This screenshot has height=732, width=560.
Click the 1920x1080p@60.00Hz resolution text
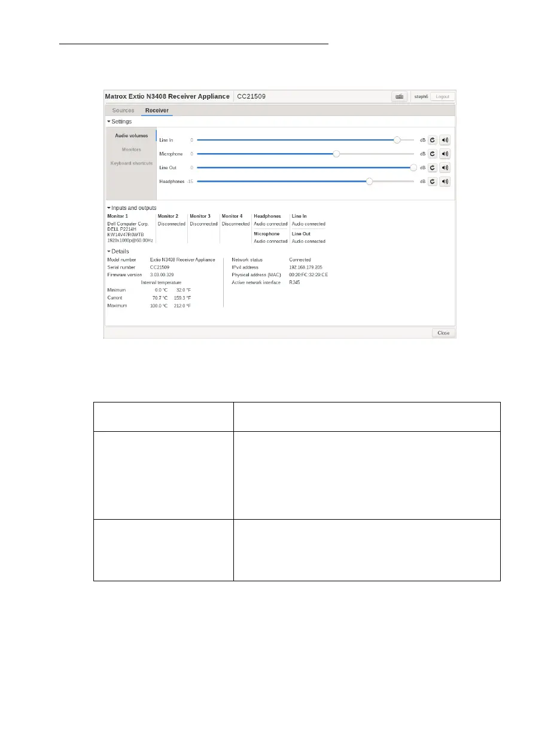pos(130,240)
